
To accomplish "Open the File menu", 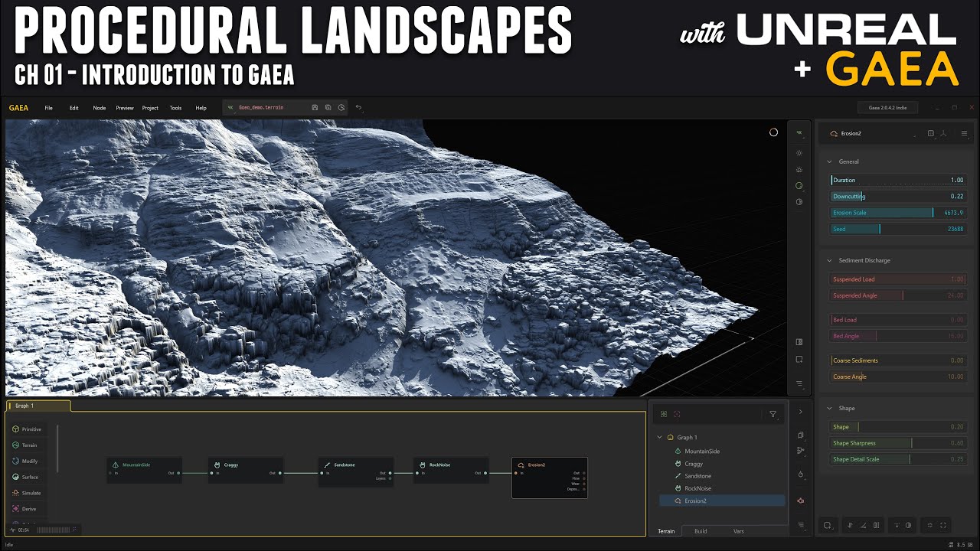I will (x=48, y=108).
